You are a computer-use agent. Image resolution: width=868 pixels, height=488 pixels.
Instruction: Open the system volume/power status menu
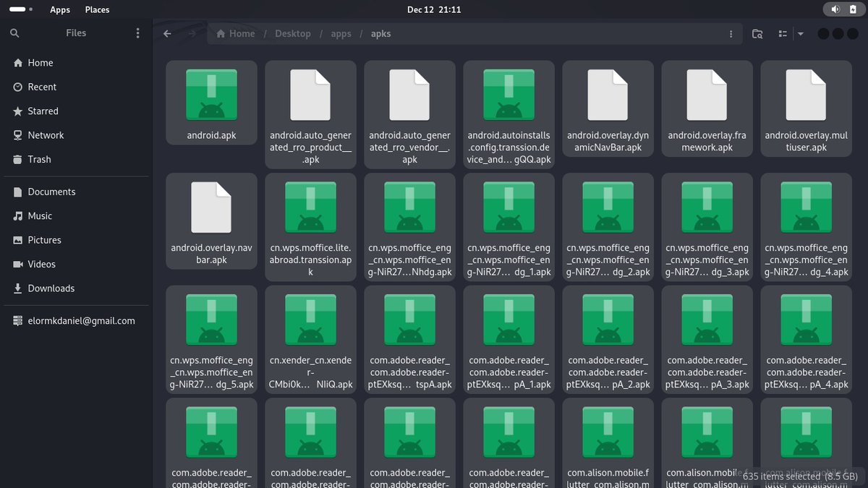click(843, 9)
